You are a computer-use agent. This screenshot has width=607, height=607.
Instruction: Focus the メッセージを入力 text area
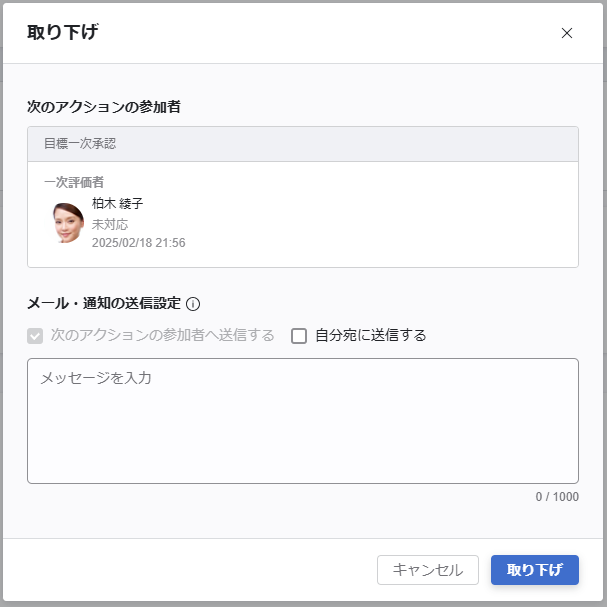(x=302, y=420)
